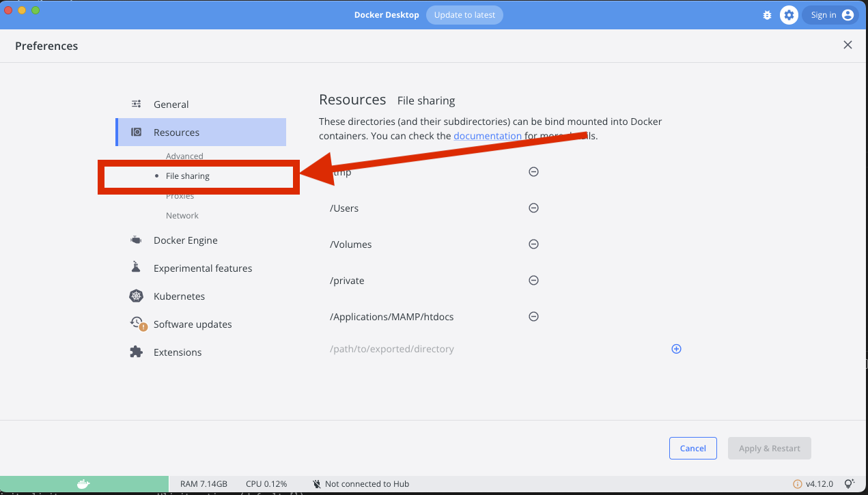Click the Software updates clock icon

137,323
